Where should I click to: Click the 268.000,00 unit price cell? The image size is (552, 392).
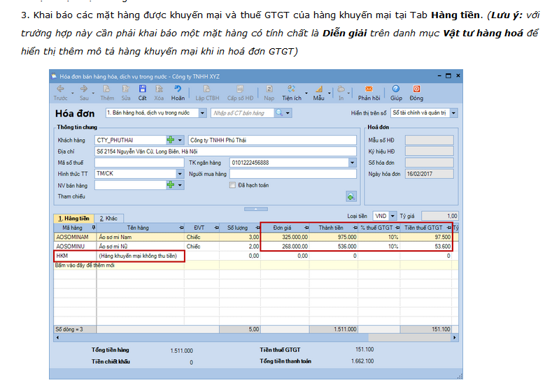(285, 247)
